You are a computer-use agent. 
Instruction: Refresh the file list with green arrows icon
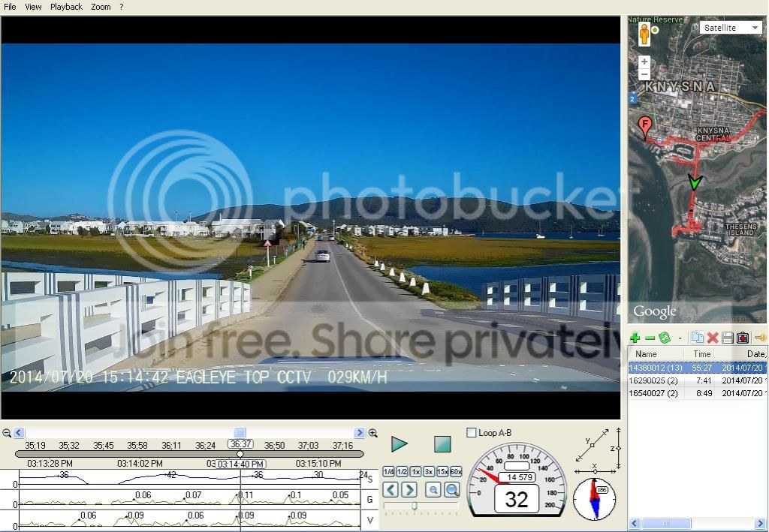(x=665, y=338)
